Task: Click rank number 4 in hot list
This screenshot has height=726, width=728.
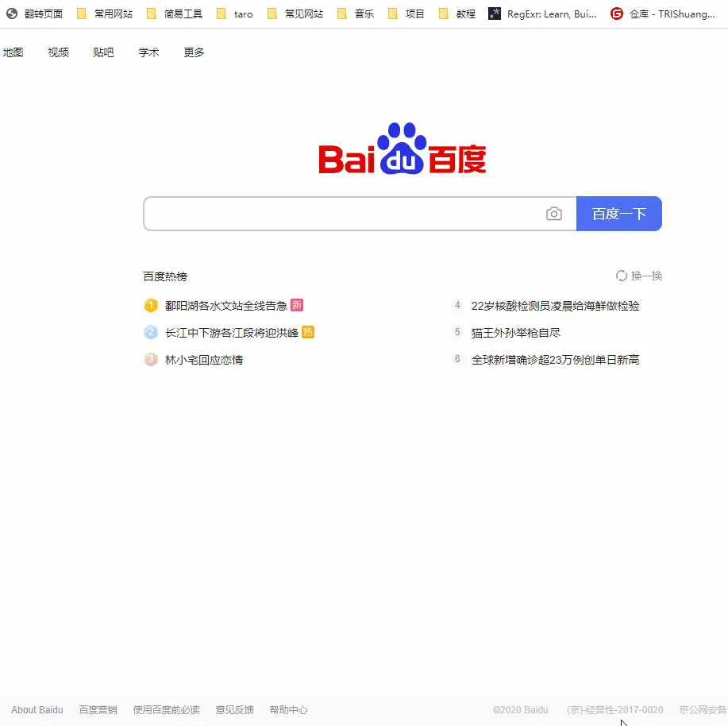Action: pos(457,305)
